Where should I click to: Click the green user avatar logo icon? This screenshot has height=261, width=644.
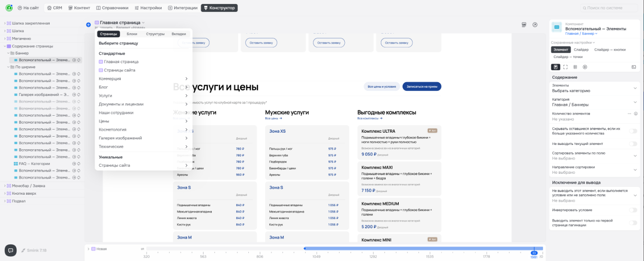click(9, 8)
